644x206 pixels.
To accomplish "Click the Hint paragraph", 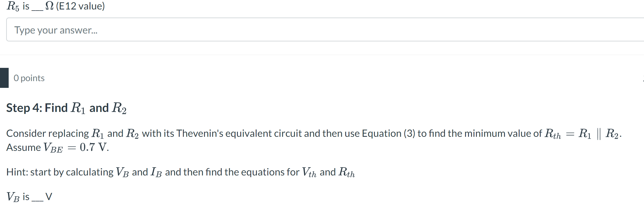I will pos(180,172).
